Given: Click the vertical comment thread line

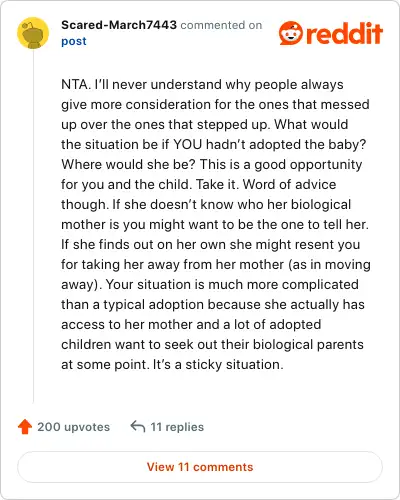Looking at the screenshot, I should click(x=33, y=226).
